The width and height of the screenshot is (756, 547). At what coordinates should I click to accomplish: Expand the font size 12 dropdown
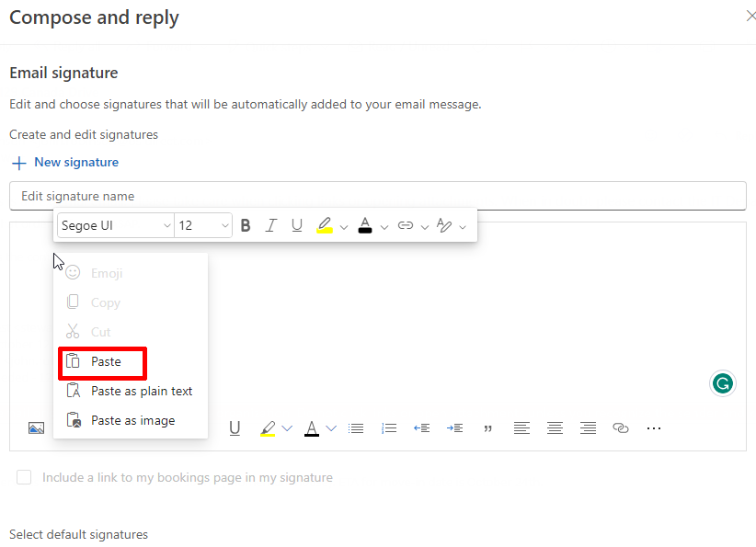click(224, 225)
